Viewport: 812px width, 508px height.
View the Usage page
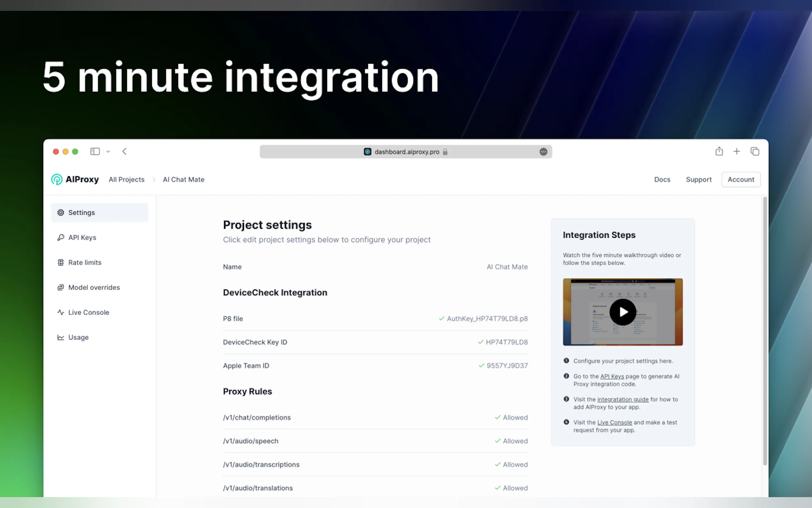(78, 337)
